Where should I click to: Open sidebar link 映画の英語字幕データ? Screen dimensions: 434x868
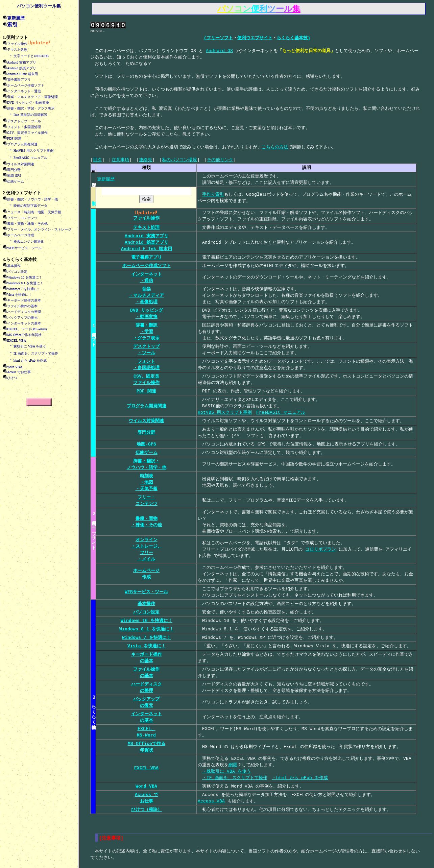30,206
